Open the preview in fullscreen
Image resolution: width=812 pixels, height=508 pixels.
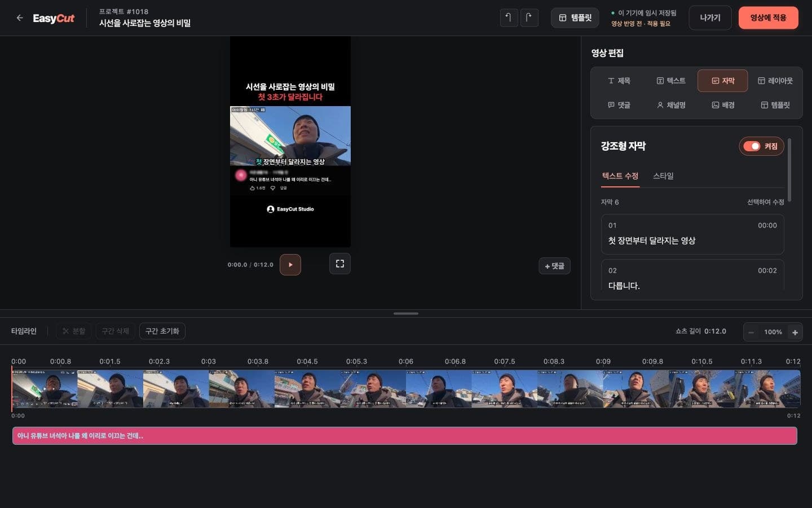340,264
